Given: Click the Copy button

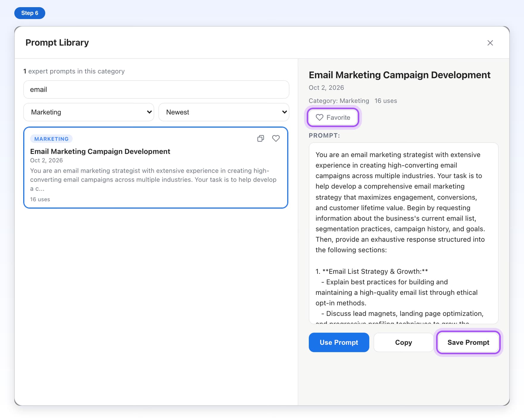Looking at the screenshot, I should click(403, 342).
